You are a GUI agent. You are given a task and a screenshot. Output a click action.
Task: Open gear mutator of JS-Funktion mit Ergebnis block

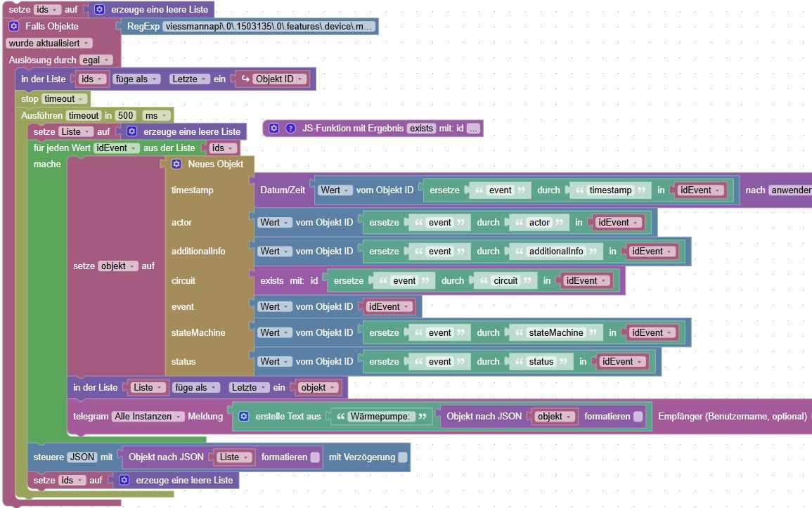[x=274, y=129]
